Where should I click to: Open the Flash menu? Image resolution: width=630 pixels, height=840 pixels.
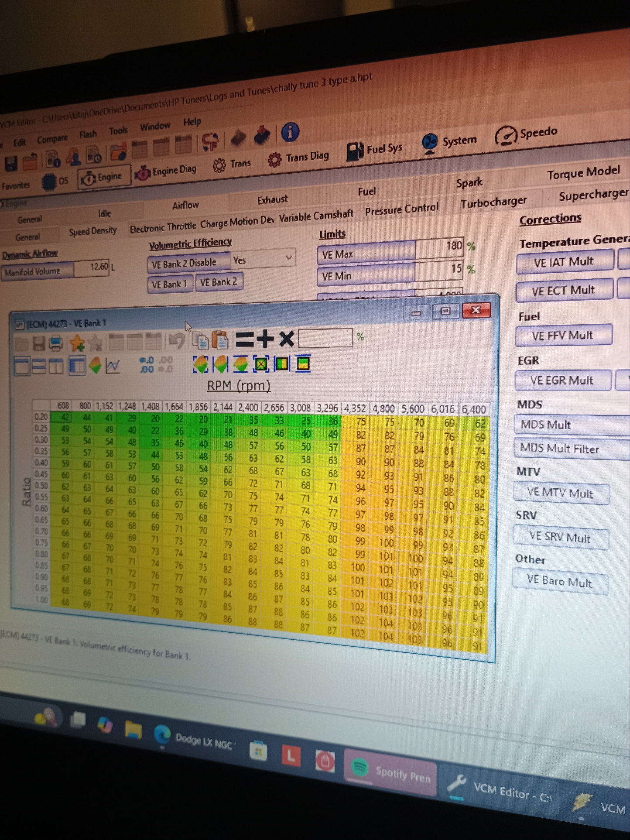(x=88, y=134)
